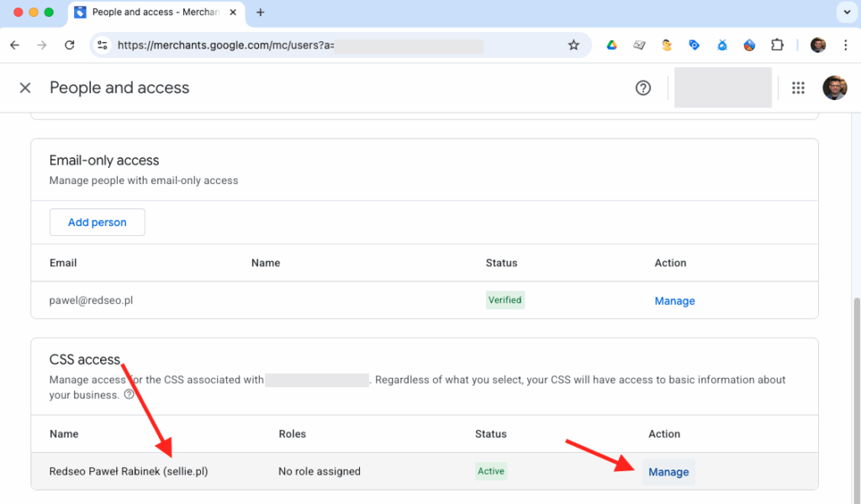Go back using the browser back arrow
The height and width of the screenshot is (504, 861).
[x=17, y=45]
